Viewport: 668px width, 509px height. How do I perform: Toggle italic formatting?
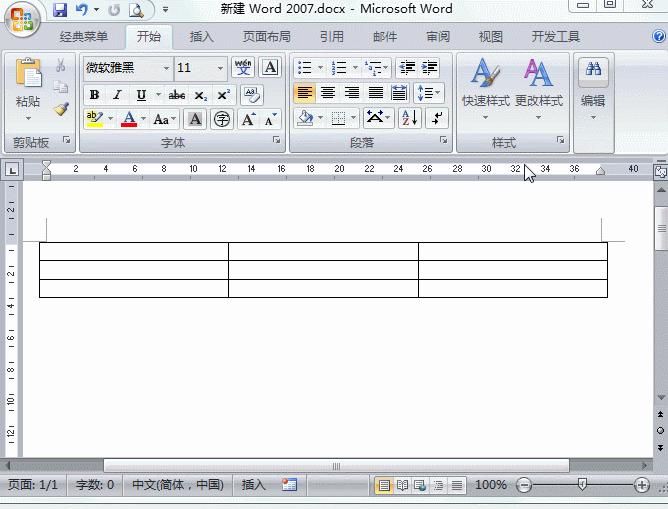118,95
